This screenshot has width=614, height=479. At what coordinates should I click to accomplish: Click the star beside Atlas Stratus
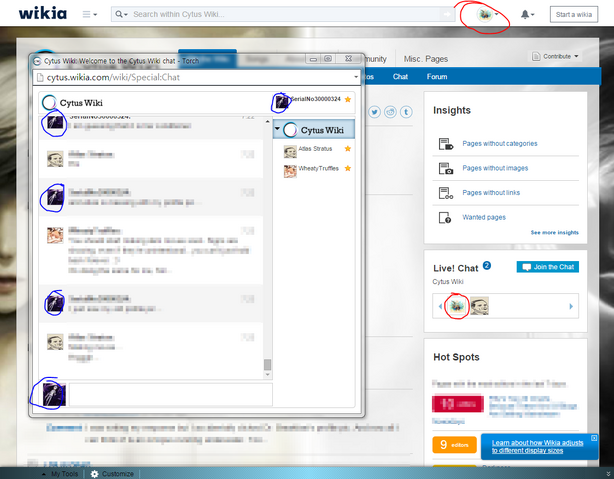point(348,149)
